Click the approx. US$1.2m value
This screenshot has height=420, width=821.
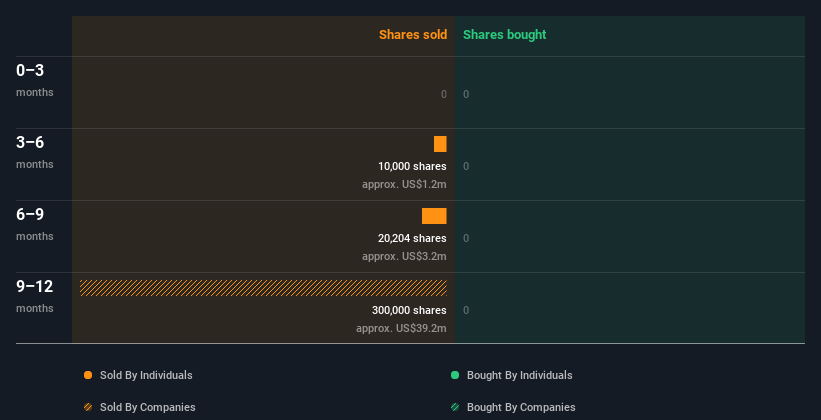(x=404, y=184)
